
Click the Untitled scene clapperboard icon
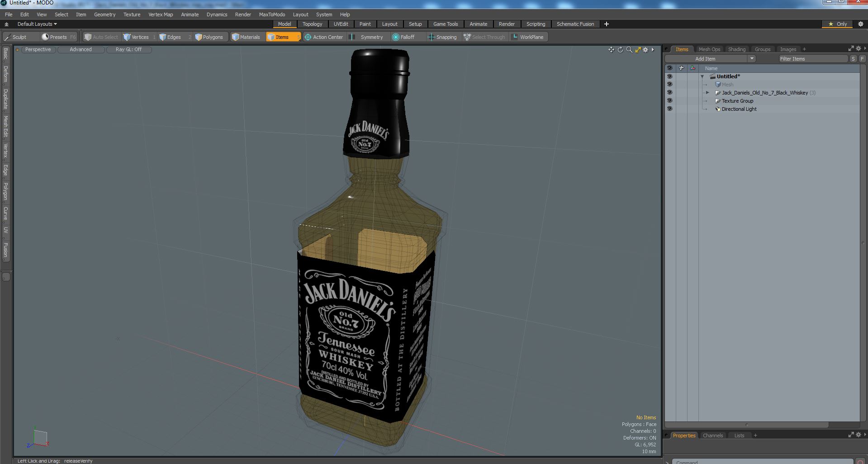tap(712, 76)
